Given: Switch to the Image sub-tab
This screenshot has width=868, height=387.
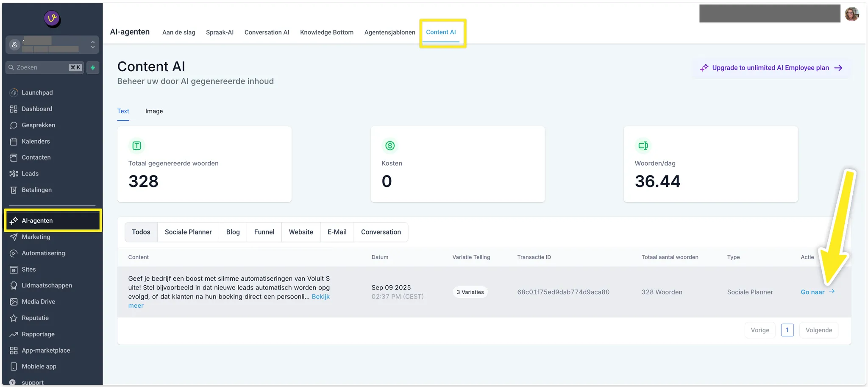Looking at the screenshot, I should point(154,111).
